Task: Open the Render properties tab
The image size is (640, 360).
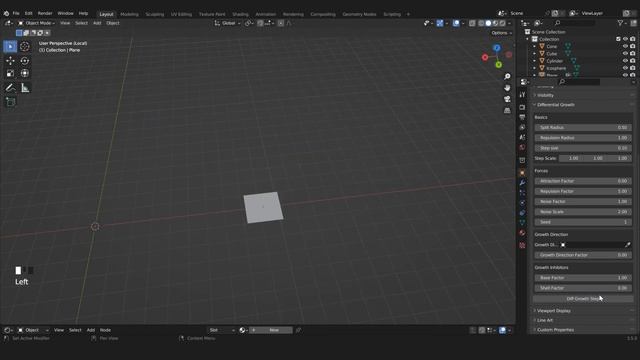Action: [x=522, y=107]
